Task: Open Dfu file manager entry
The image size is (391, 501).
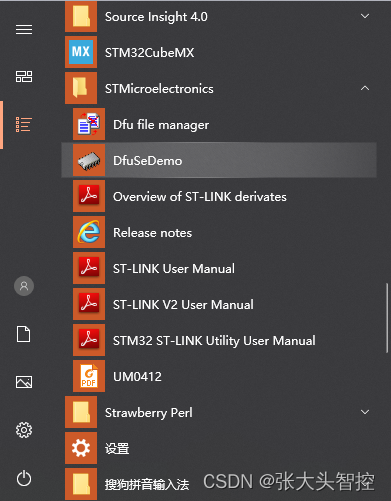Action: pyautogui.click(x=219, y=124)
